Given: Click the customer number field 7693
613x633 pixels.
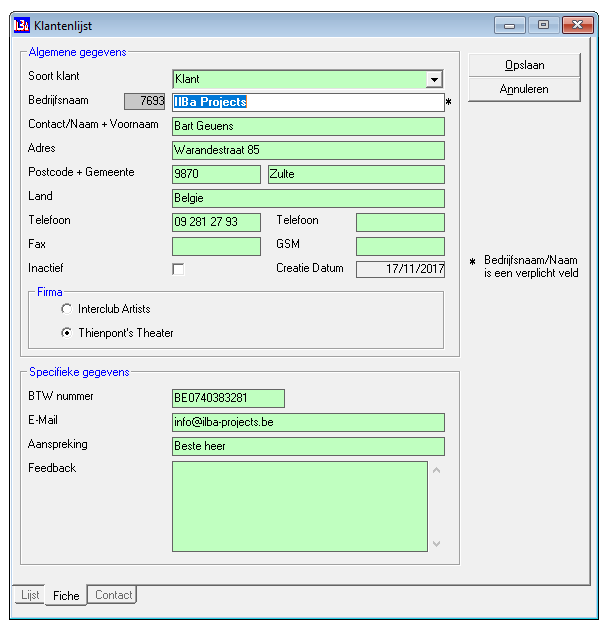Looking at the screenshot, I should tap(145, 101).
